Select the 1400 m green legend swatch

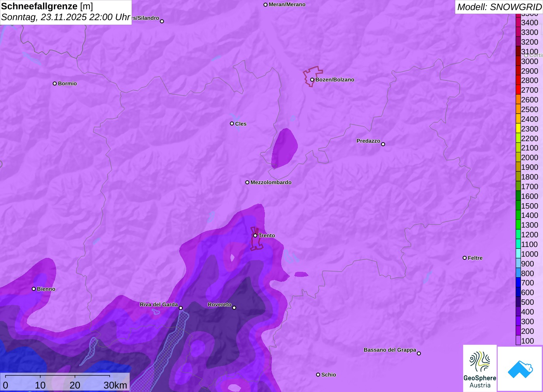click(x=518, y=215)
